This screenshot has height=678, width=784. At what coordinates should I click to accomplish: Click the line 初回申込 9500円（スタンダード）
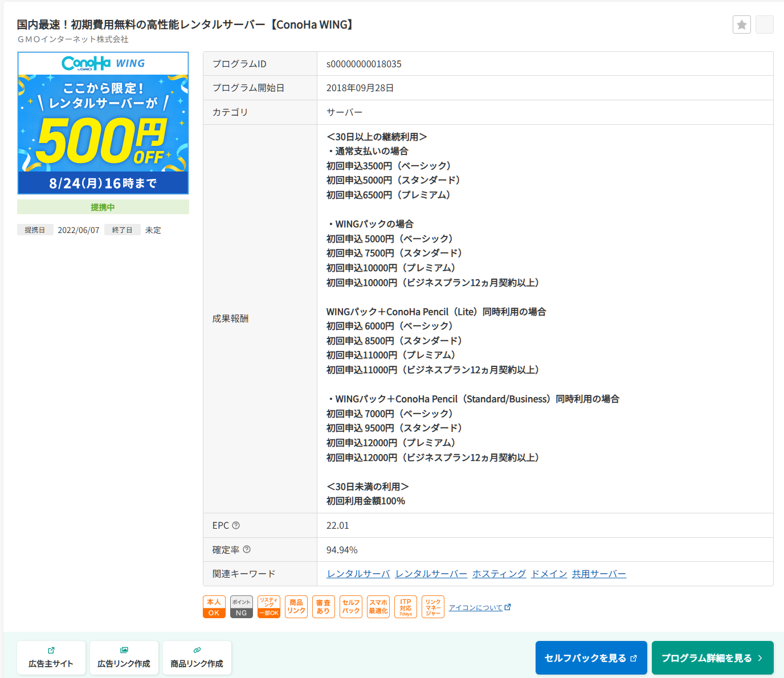395,428
